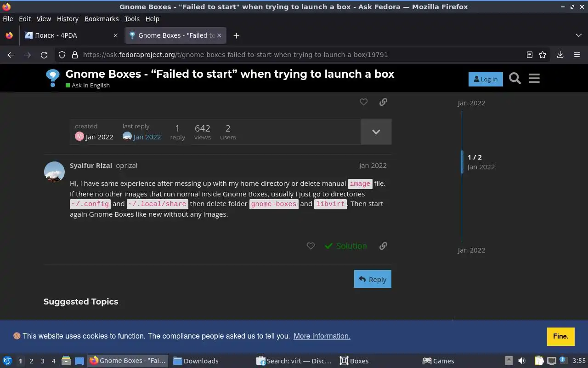Open the volume control tray icon

(x=522, y=361)
